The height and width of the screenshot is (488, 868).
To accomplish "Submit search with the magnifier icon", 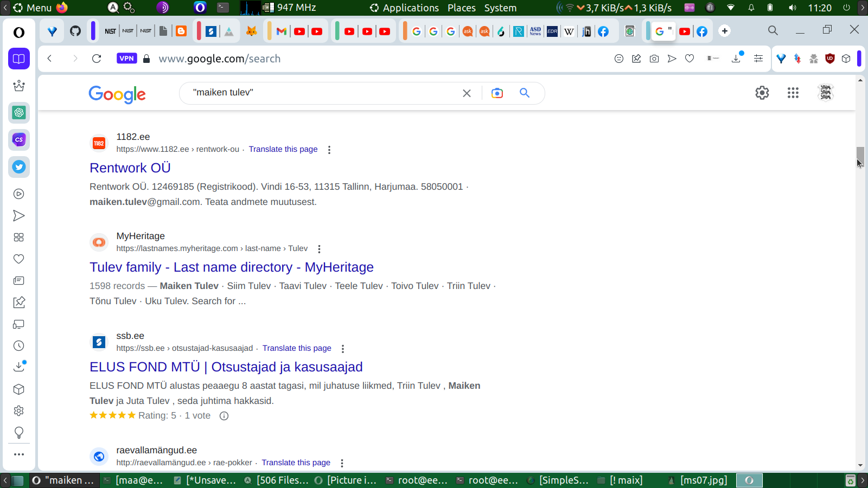I will 525,93.
